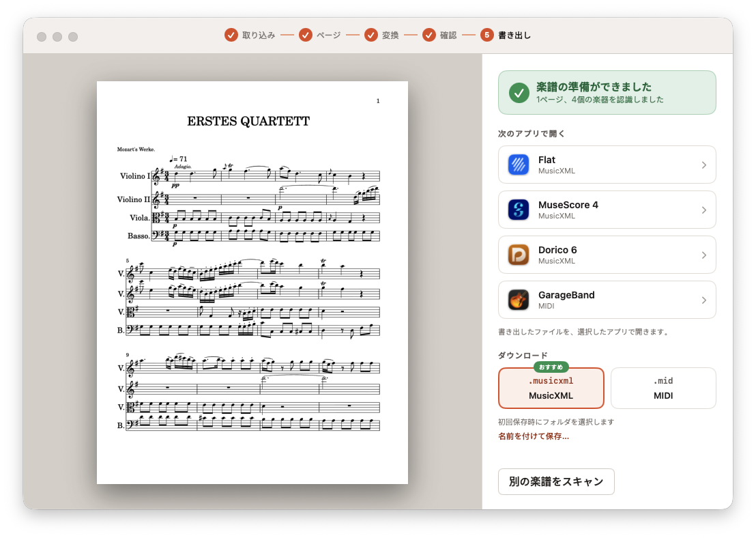Click the 変換 step checkmark icon

370,35
